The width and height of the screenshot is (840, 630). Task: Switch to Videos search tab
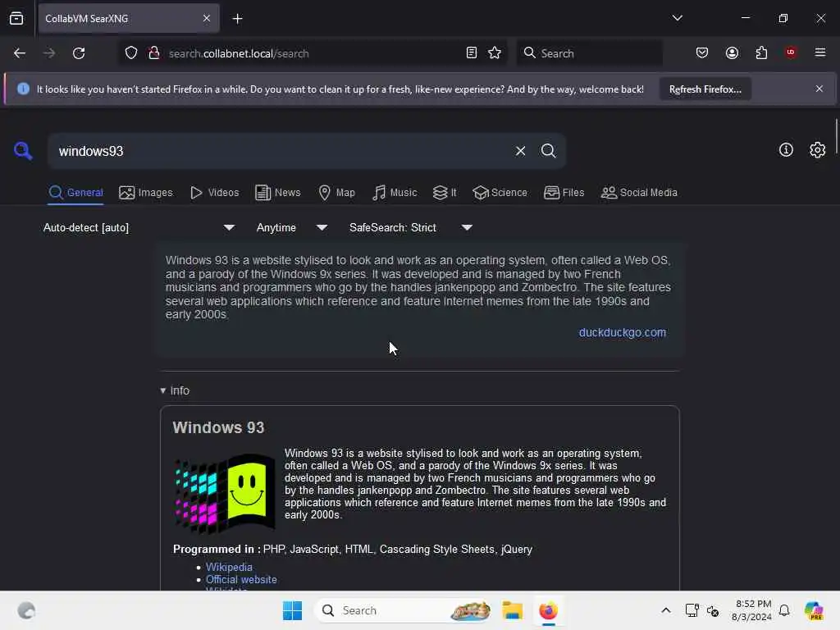tap(214, 193)
